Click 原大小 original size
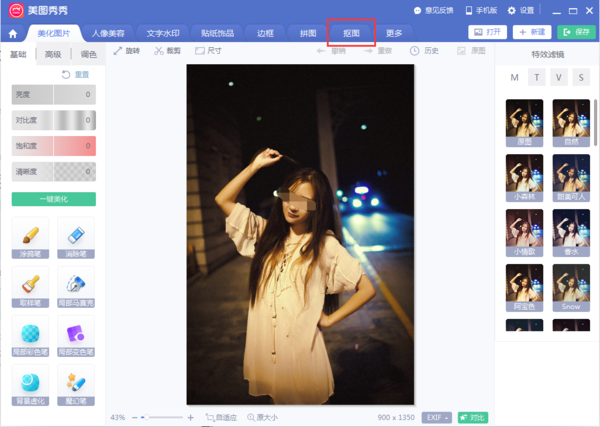 pos(262,417)
